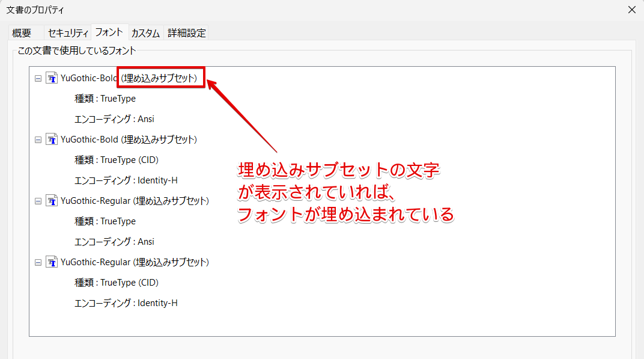
Task: Click the highlighted 埋め込みサブセット label
Action: pos(159,78)
